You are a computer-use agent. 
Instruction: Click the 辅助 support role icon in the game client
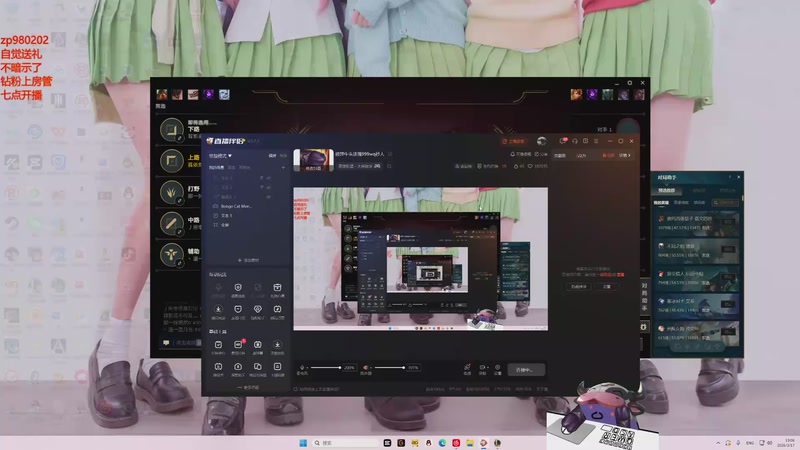tap(172, 255)
